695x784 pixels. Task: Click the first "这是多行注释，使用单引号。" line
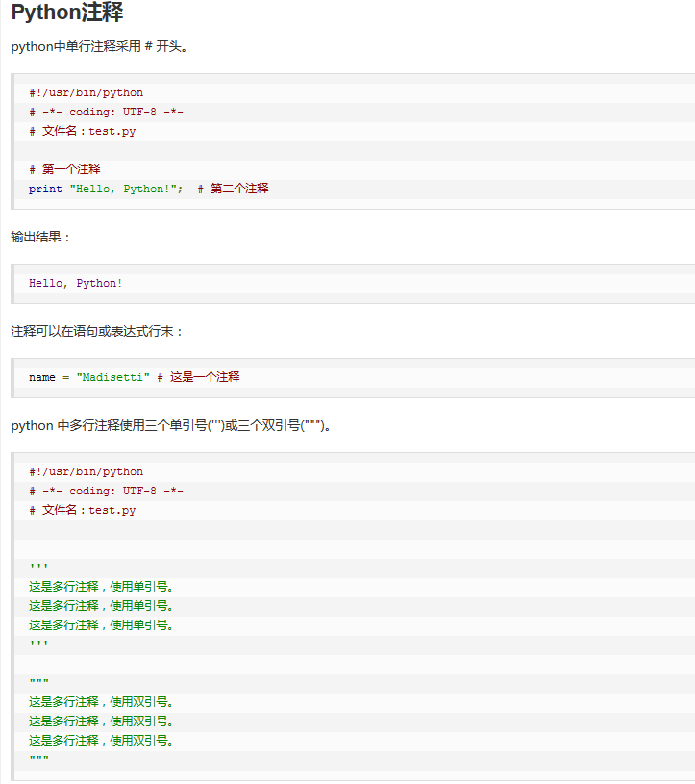point(101,587)
